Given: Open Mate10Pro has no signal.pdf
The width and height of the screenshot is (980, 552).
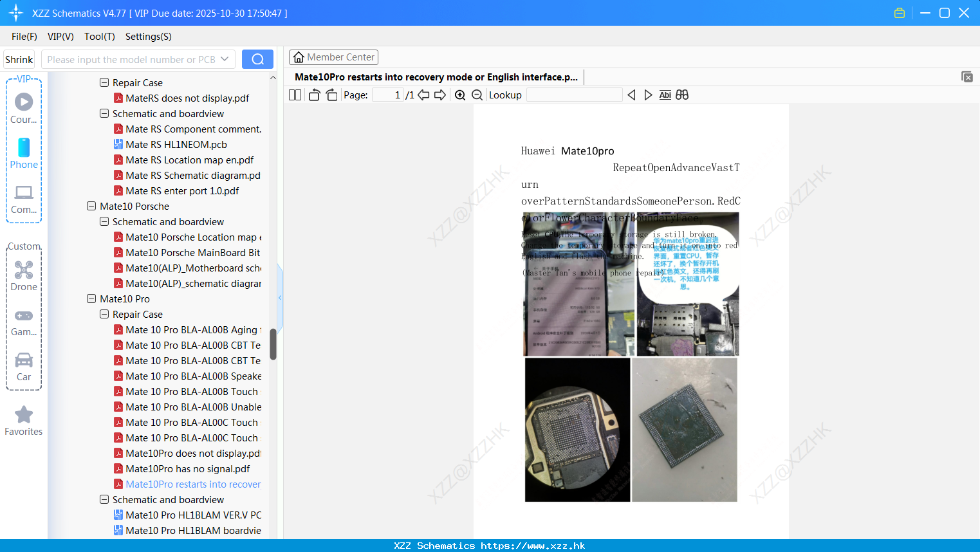Looking at the screenshot, I should tap(187, 468).
